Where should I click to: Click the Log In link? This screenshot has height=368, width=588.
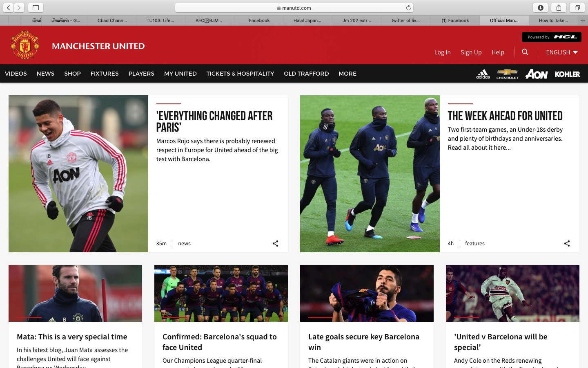[x=442, y=52]
